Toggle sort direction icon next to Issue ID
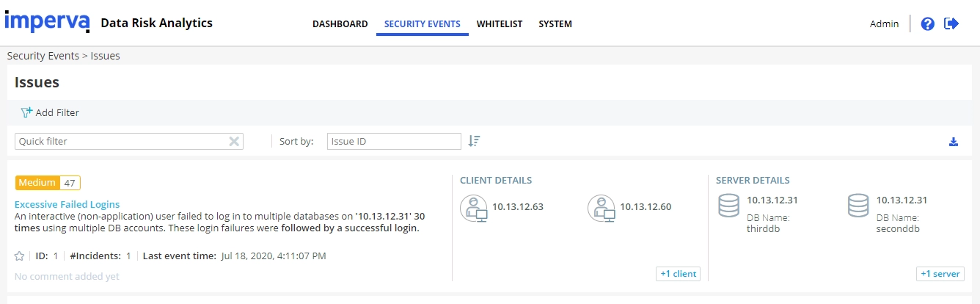 [x=474, y=141]
